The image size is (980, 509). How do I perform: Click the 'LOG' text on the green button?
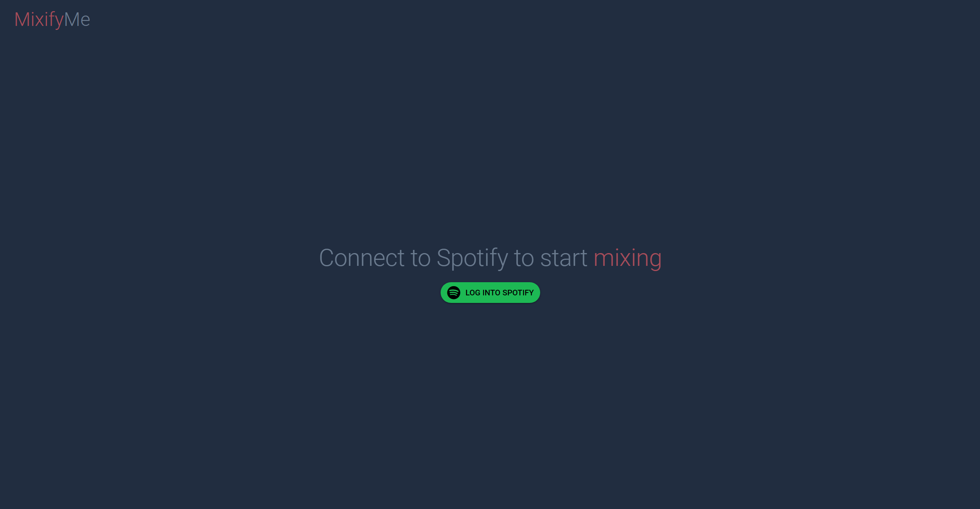point(472,293)
